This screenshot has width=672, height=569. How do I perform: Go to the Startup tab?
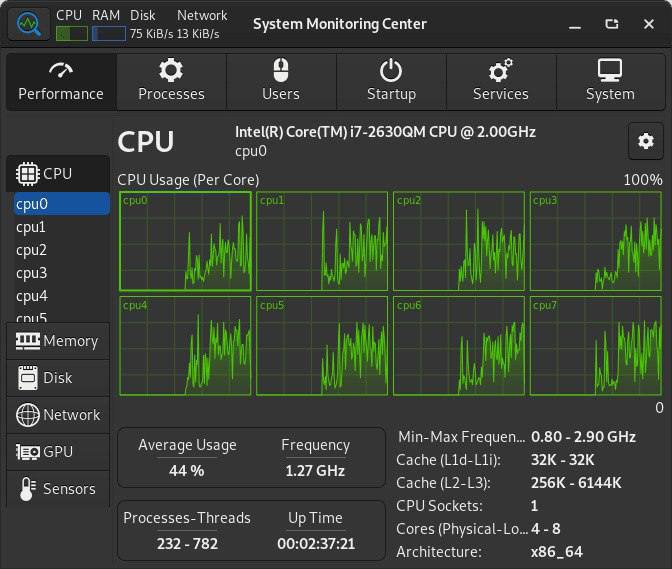point(391,82)
